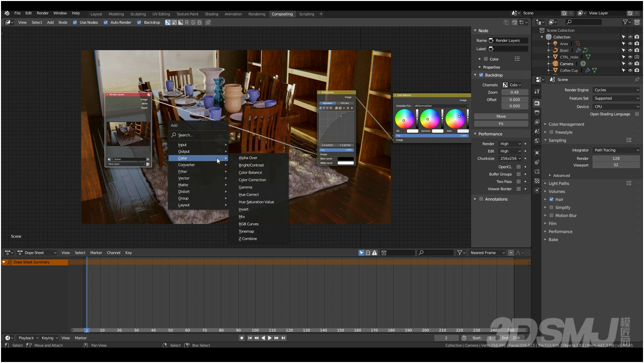This screenshot has width=644, height=363.
Task: Expand the Color Management panel
Action: pyautogui.click(x=566, y=124)
